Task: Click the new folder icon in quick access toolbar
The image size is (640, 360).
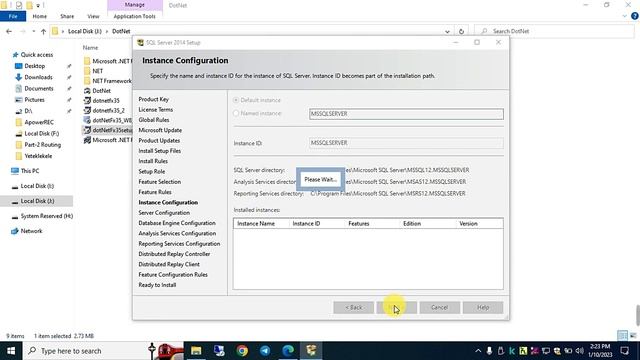Action: (29, 5)
